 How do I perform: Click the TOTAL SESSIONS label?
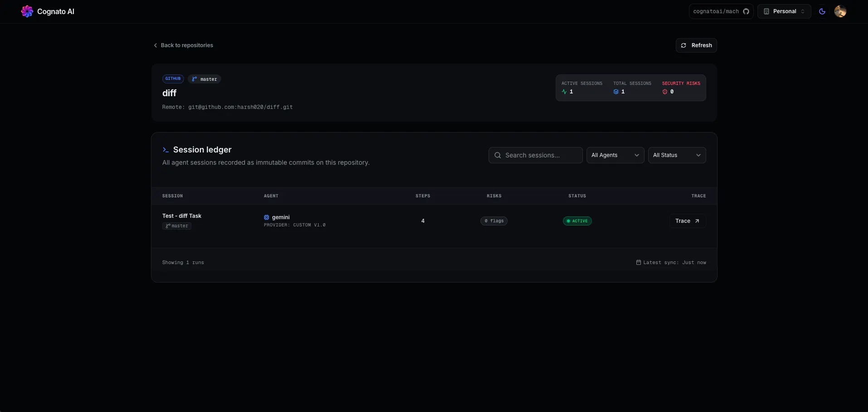(x=632, y=83)
